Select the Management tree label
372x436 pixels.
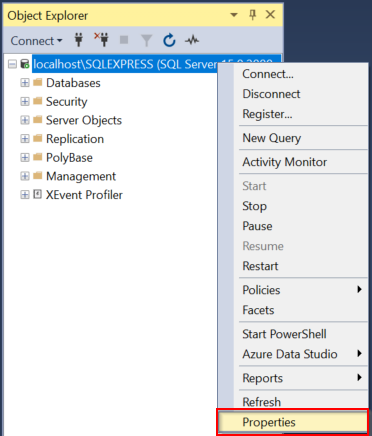(81, 176)
